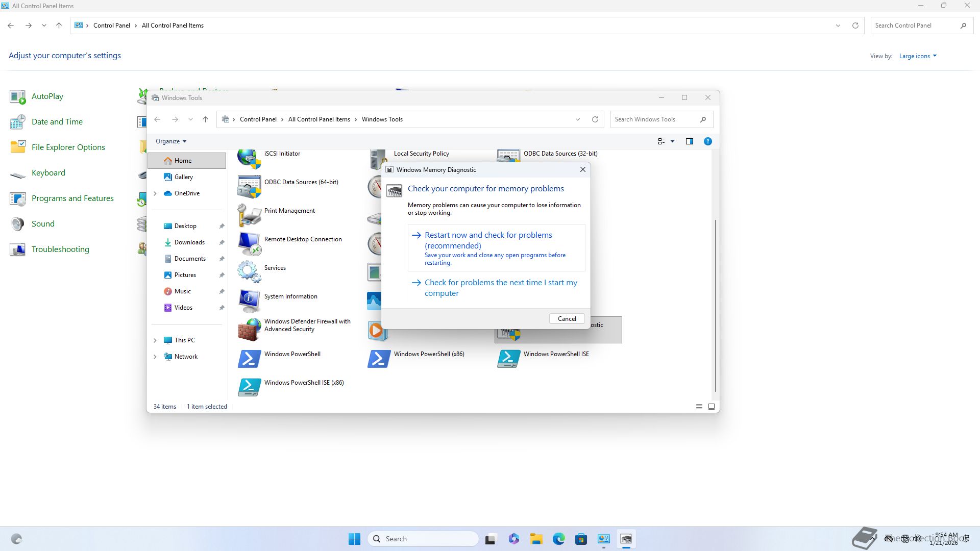Click the Windows Tools vertical scrollbar
The image size is (980, 551).
tap(716, 306)
